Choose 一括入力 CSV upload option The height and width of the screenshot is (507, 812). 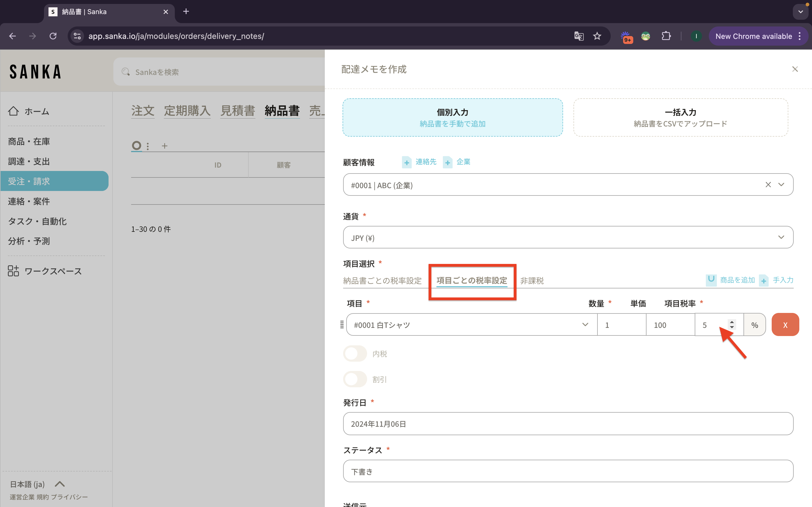680,117
